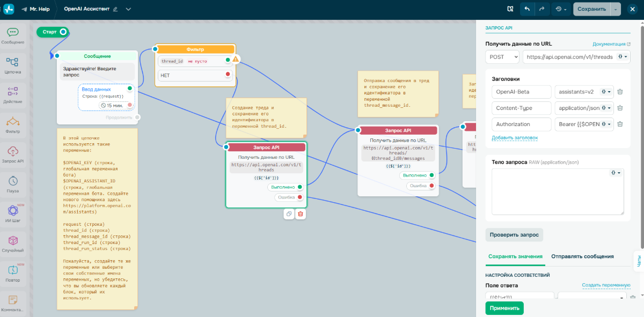644x317 pixels.
Task: Click the Применить button
Action: pyautogui.click(x=504, y=308)
